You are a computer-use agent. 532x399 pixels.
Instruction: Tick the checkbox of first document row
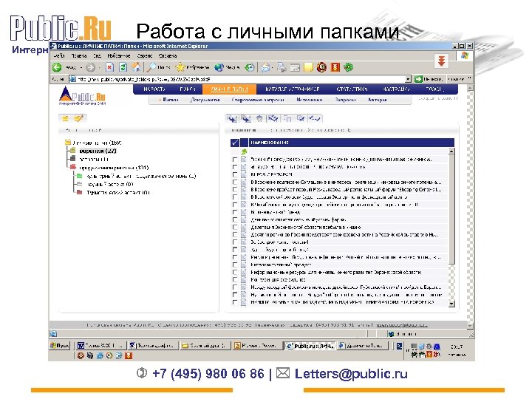pyautogui.click(x=235, y=159)
